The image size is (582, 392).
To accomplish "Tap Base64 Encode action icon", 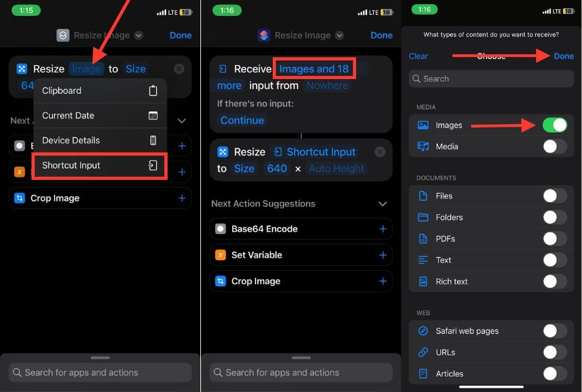I will (x=221, y=229).
